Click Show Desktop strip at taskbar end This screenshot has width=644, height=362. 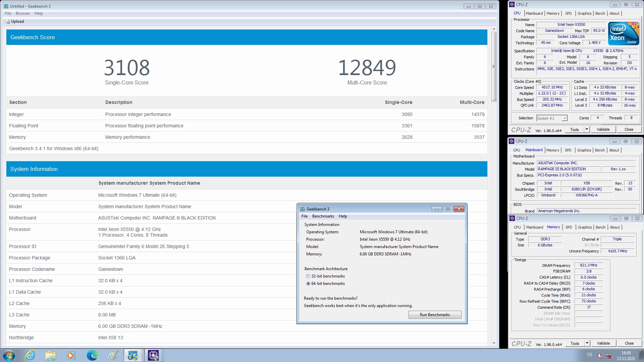tap(642, 355)
